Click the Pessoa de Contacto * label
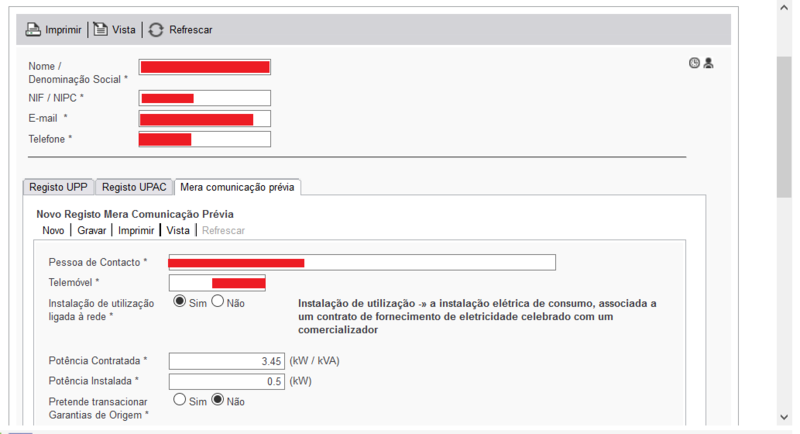This screenshot has height=434, width=800. pos(98,262)
